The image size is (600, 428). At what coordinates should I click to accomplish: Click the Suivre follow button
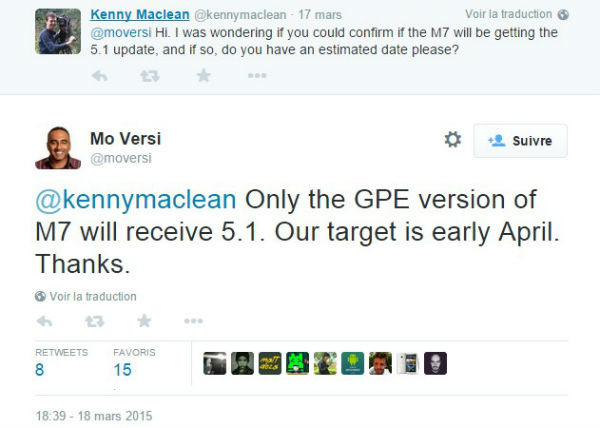(520, 141)
